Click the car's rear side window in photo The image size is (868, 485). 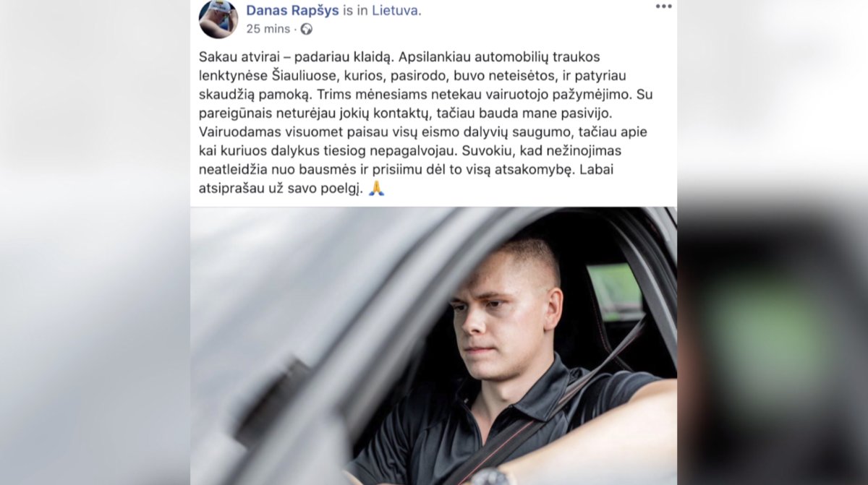coord(615,292)
